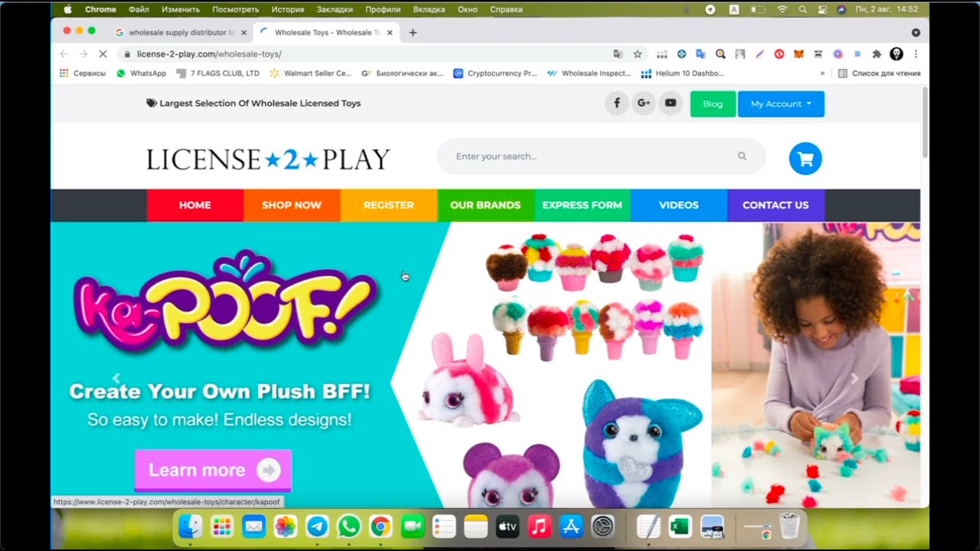Viewport: 980px width, 551px height.
Task: Click the License 2 Play logo
Action: tap(268, 159)
